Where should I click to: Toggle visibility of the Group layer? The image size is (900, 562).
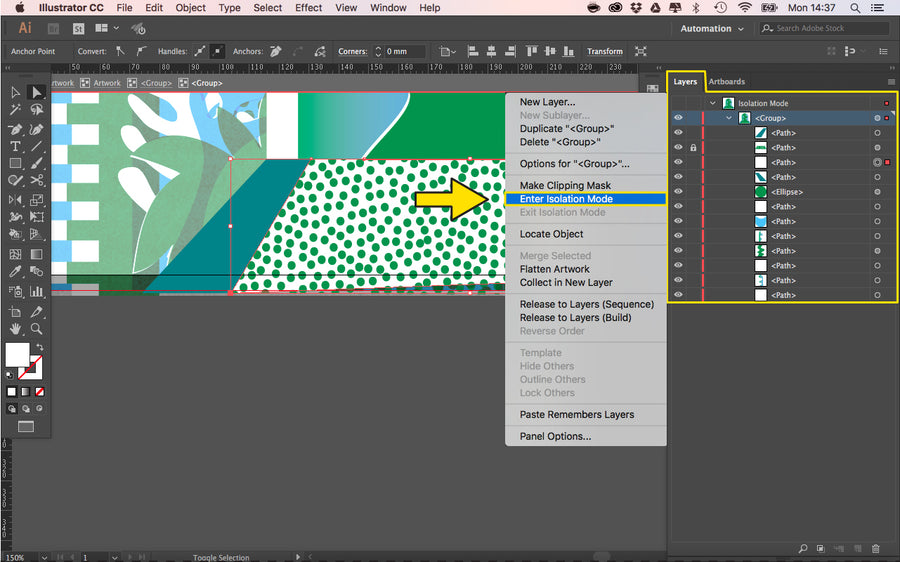pos(678,118)
